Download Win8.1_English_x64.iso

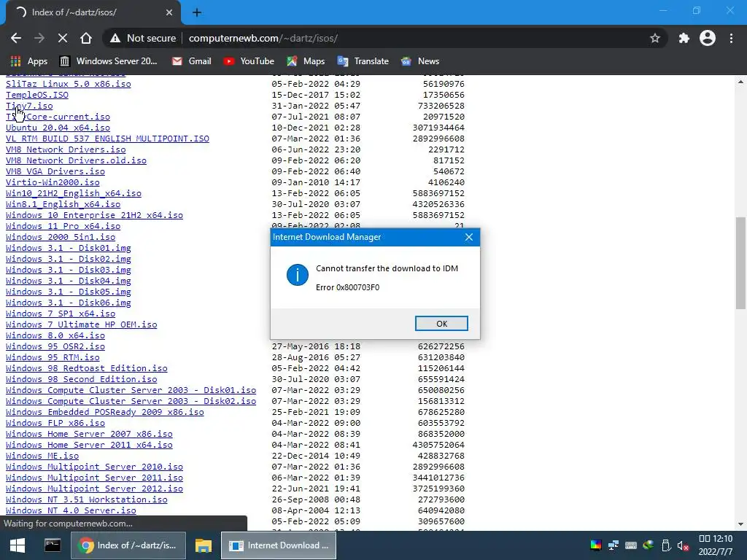click(63, 204)
